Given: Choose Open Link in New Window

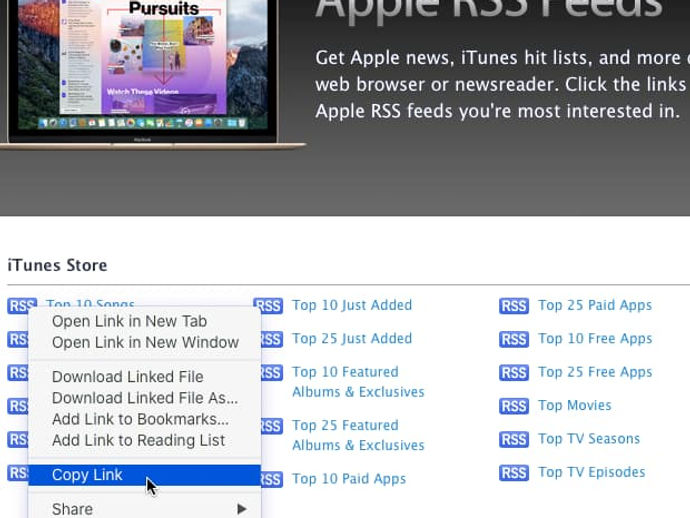Looking at the screenshot, I should pos(145,342).
